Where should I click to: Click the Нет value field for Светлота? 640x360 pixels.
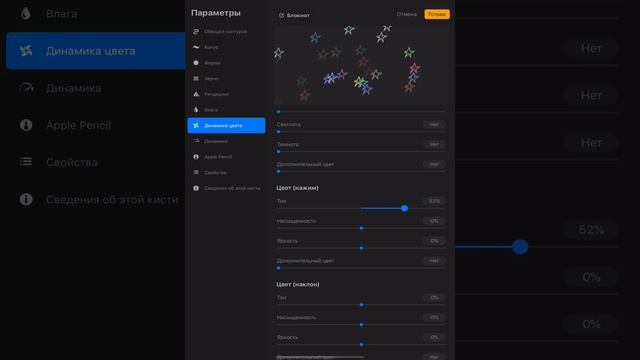tap(434, 124)
